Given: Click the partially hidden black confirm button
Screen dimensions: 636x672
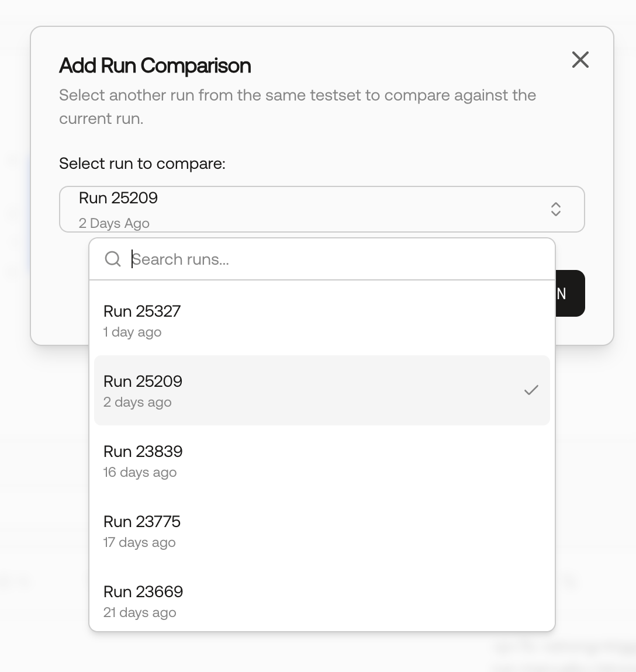Looking at the screenshot, I should click(x=570, y=293).
